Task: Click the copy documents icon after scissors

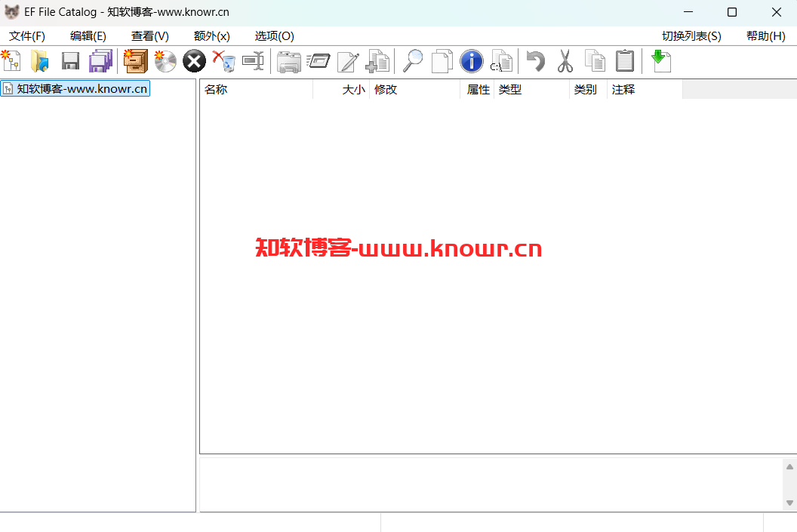Action: [x=595, y=61]
